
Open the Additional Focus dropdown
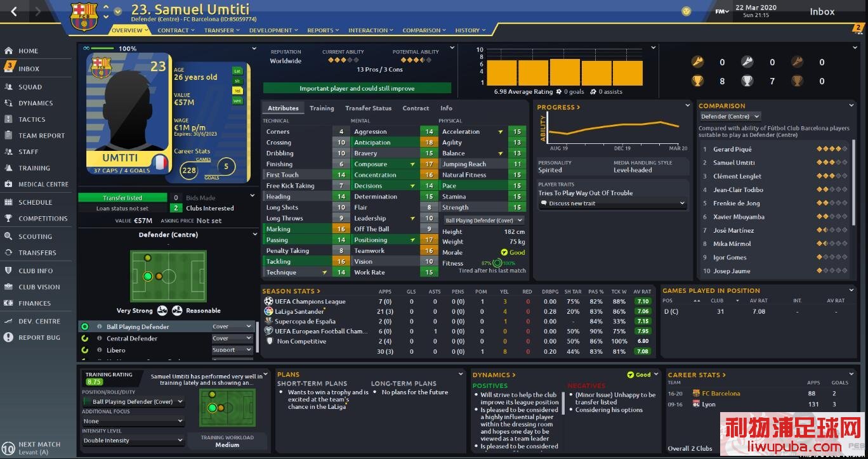click(x=133, y=421)
